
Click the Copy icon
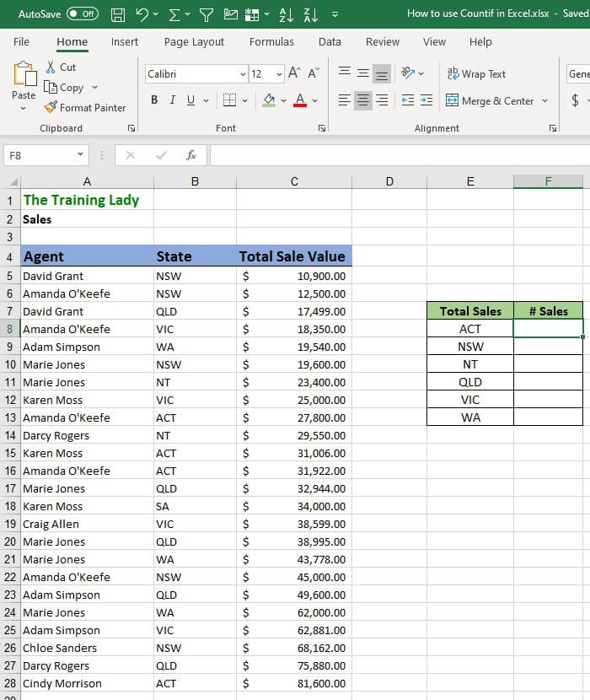coord(51,88)
